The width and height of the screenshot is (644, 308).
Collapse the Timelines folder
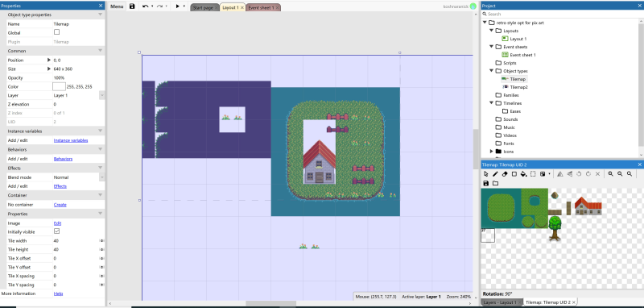click(x=492, y=103)
